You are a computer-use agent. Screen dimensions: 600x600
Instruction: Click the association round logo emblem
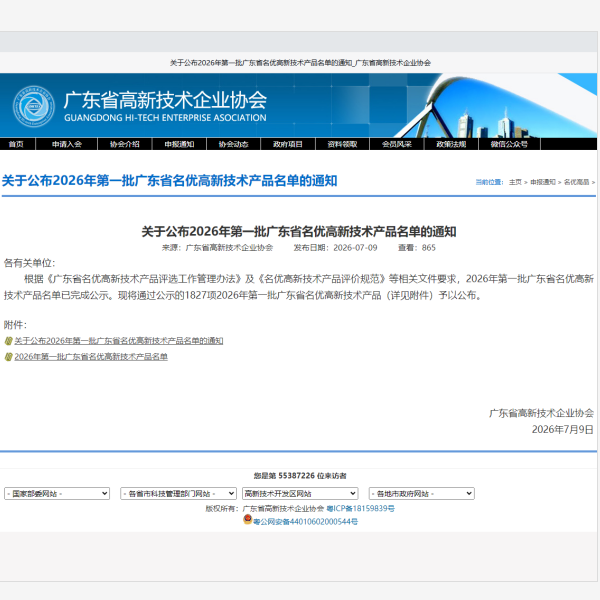pos(33,106)
